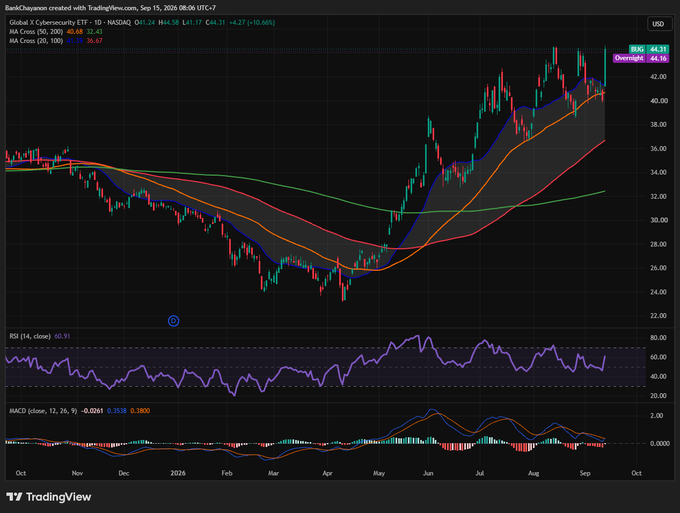This screenshot has width=680, height=513.
Task: Click the dividend 'D' marker icon on the chart
Action: point(173,321)
